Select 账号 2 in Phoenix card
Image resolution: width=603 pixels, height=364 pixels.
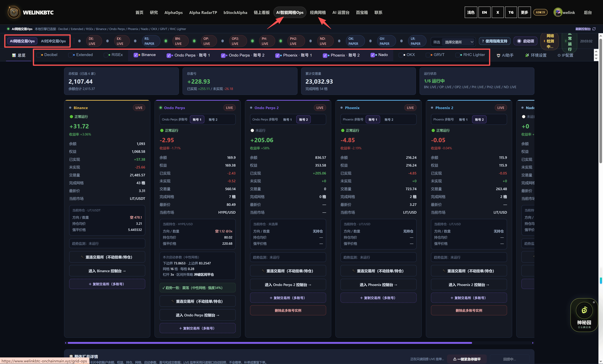(389, 119)
